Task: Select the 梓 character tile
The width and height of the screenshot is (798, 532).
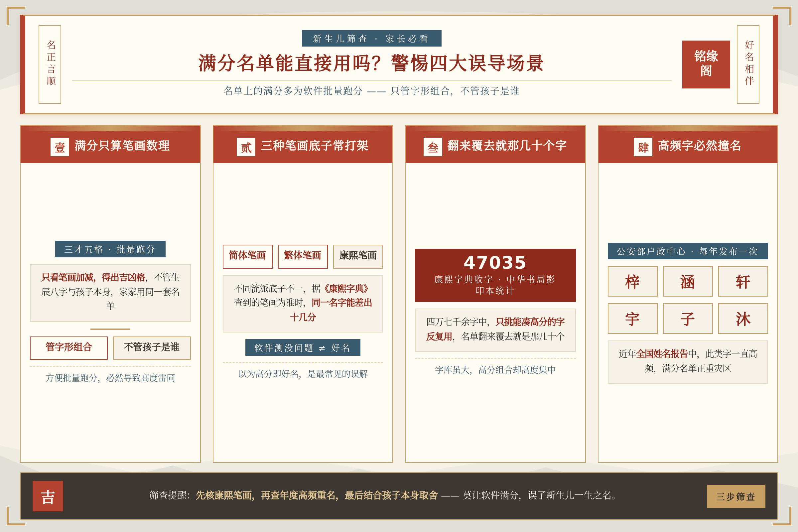Action: pyautogui.click(x=633, y=281)
